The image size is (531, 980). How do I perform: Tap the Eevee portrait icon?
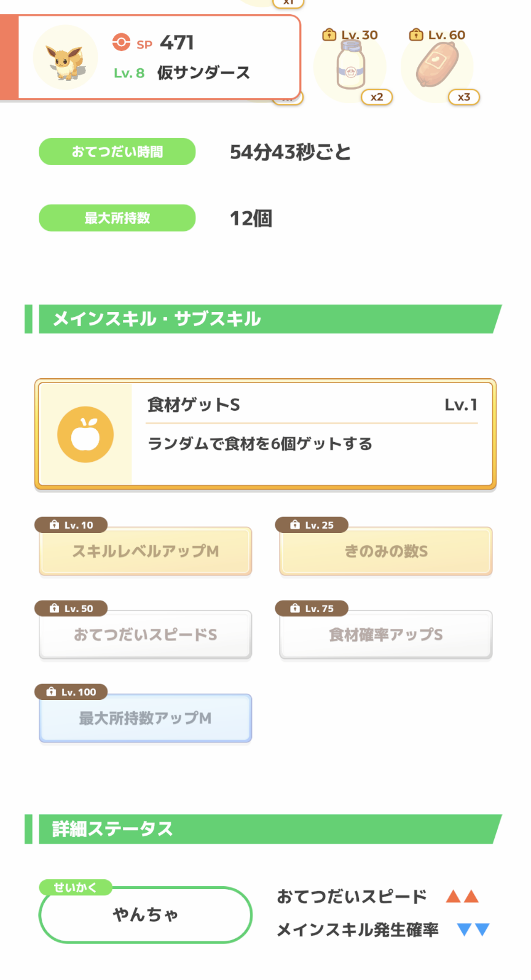click(x=65, y=58)
